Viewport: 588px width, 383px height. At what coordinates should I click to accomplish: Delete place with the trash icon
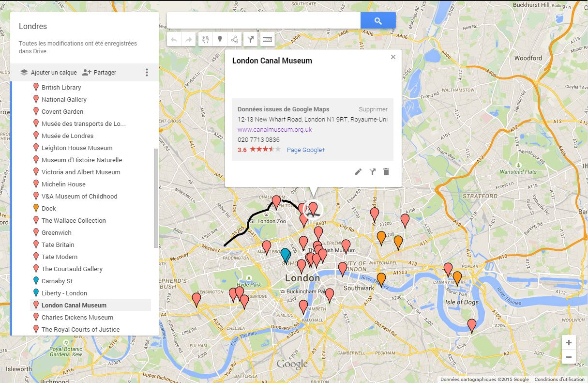[x=386, y=171]
